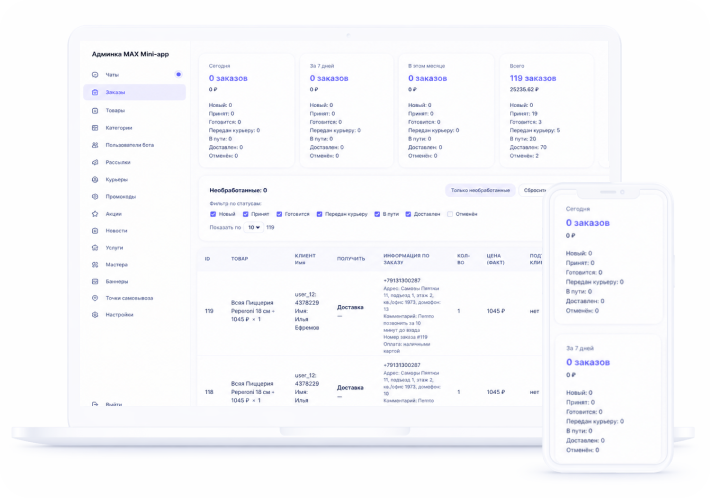Click phone's За 7 дней card
Screen dimensions: 710x498
(608, 399)
